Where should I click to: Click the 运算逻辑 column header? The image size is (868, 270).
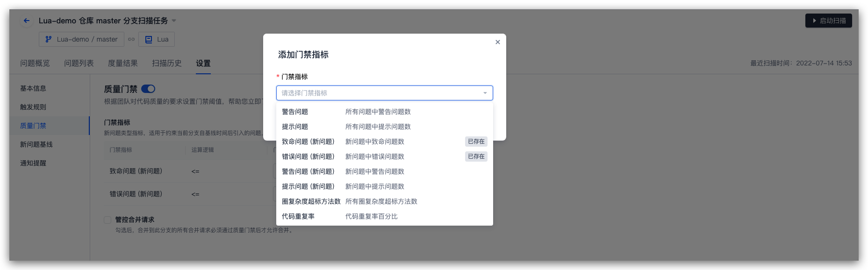tap(202, 150)
